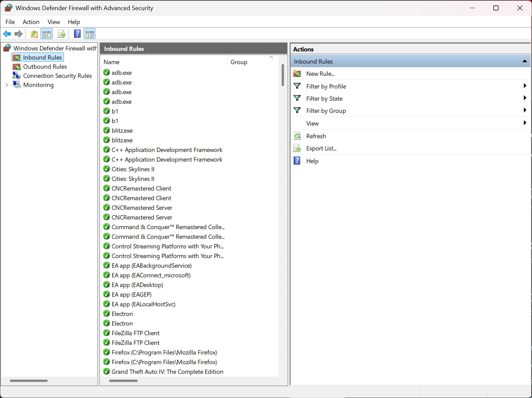Image resolution: width=532 pixels, height=398 pixels.
Task: Collapse the Inbound Rules actions section
Action: [525, 61]
